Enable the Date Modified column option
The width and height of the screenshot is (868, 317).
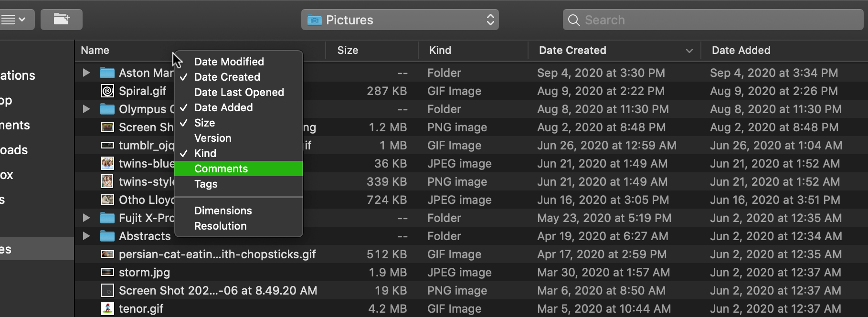point(229,62)
